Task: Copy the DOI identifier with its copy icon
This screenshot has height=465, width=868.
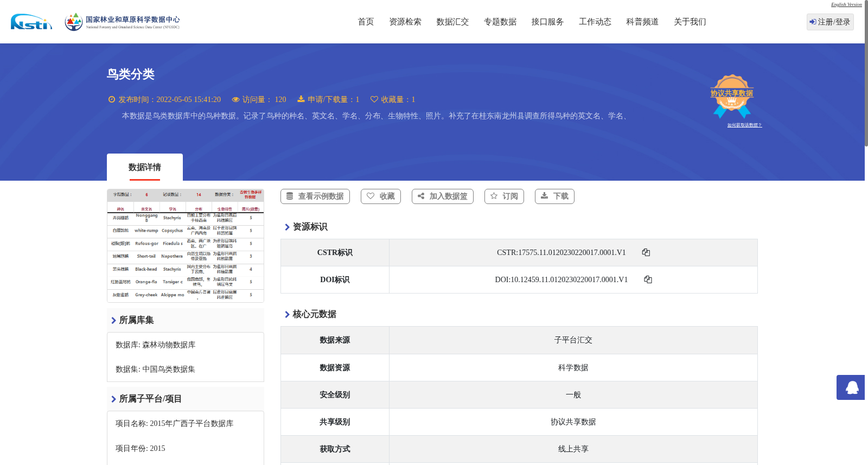Action: [648, 279]
